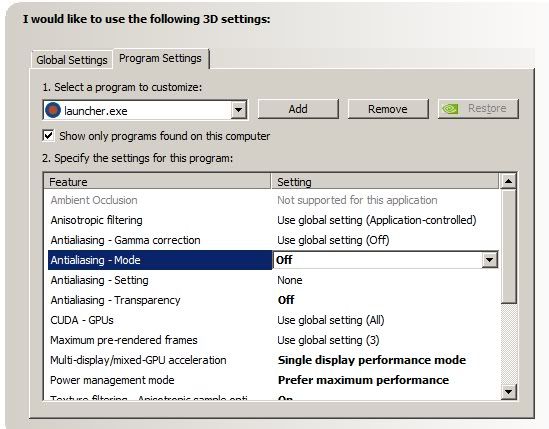The image size is (549, 429).
Task: Click the launcher.exe program icon
Action: [x=53, y=110]
